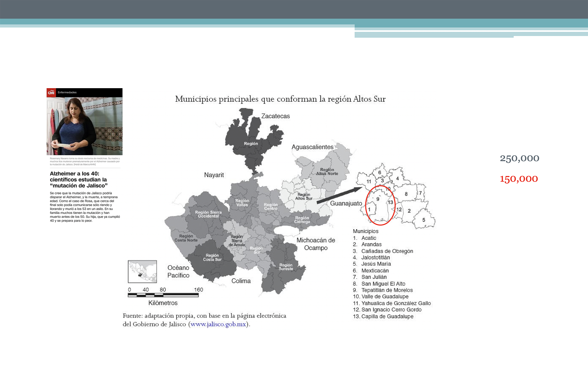Click the 'Alzheimer a los 40' headline

coord(79,179)
